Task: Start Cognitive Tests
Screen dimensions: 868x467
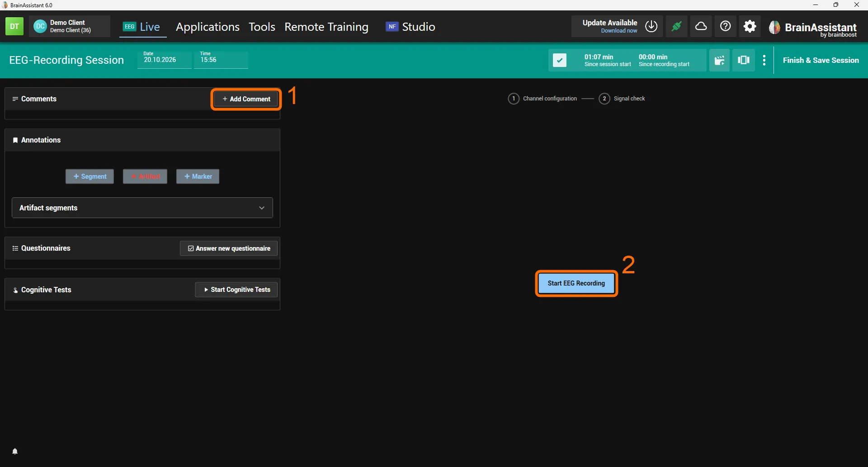Action: (236, 290)
